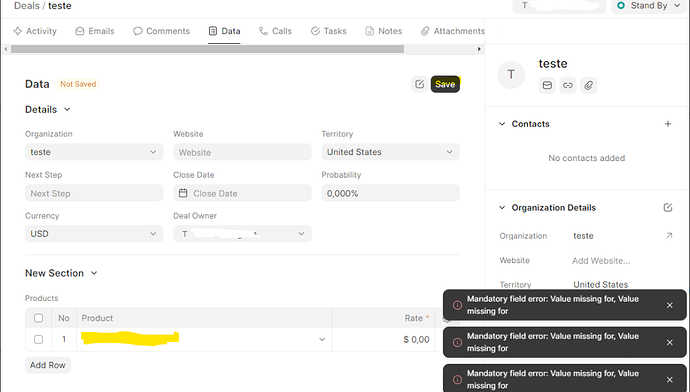The image size is (690, 392).
Task: Collapse the New Section section
Action: [x=94, y=273]
